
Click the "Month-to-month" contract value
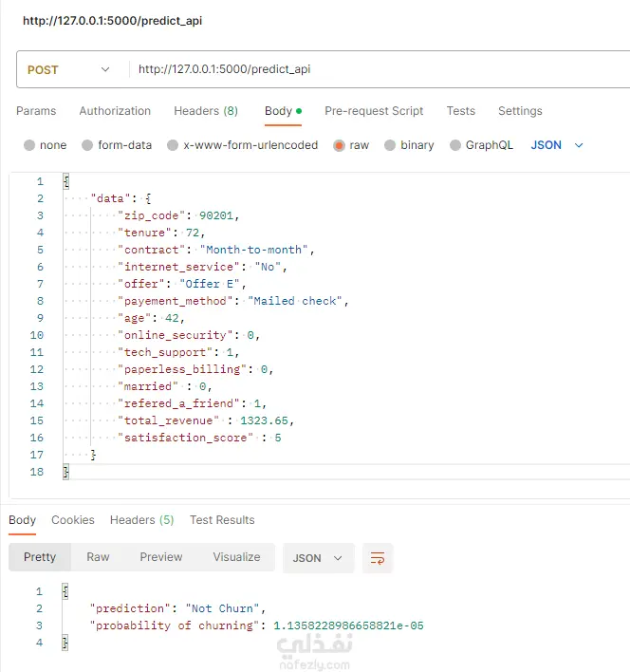(x=253, y=250)
